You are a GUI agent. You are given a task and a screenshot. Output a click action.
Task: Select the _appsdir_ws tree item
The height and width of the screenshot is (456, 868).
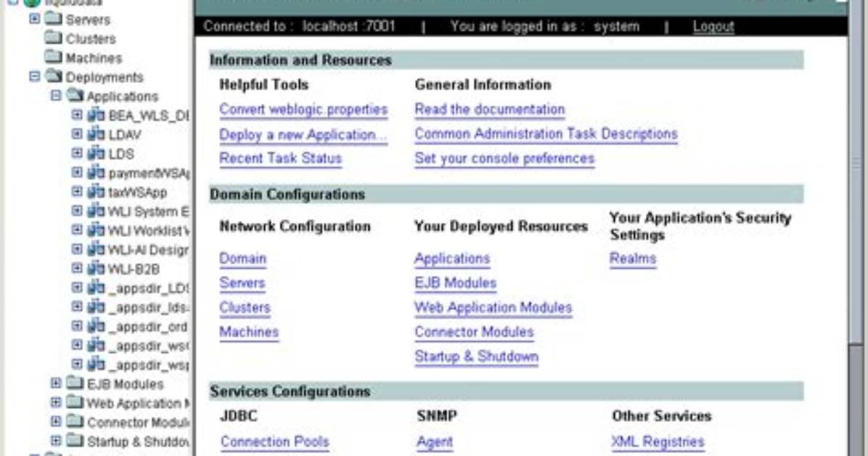(148, 345)
